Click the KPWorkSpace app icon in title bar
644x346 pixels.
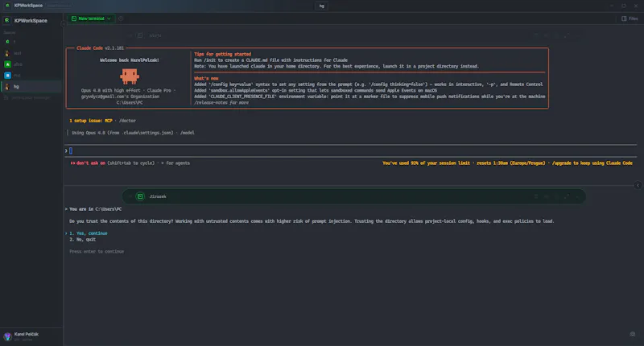[x=7, y=6]
